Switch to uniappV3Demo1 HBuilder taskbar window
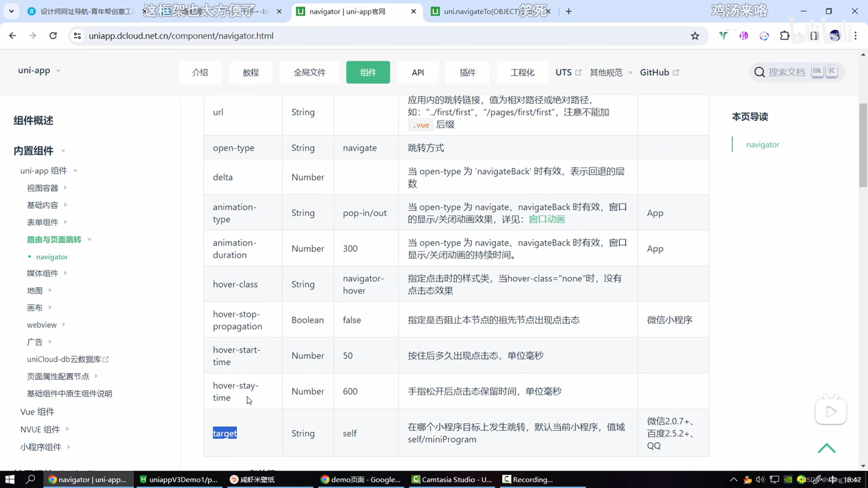The width and height of the screenshot is (868, 488). tap(179, 479)
